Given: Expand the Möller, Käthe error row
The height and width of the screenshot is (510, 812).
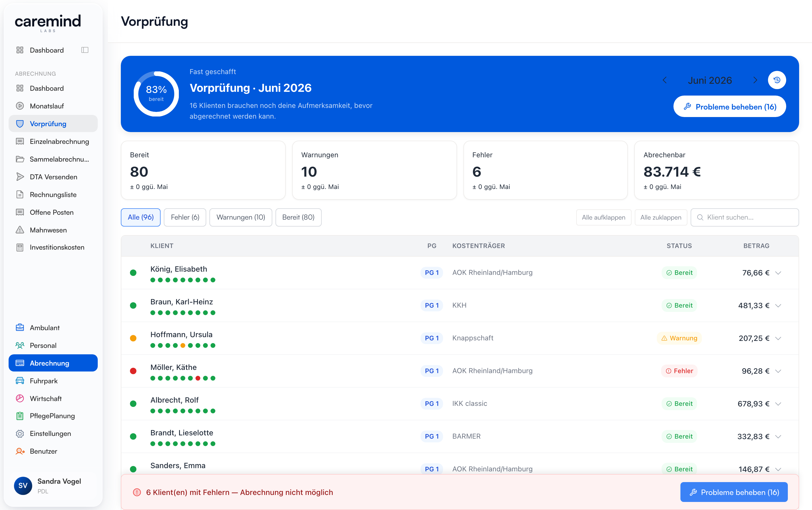Looking at the screenshot, I should (x=778, y=371).
